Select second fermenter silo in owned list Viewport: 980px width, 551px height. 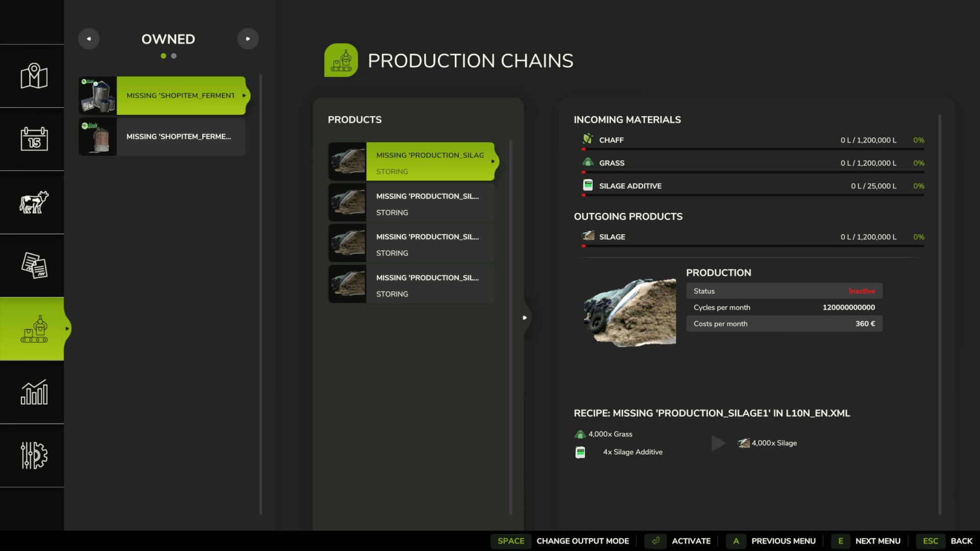[162, 137]
